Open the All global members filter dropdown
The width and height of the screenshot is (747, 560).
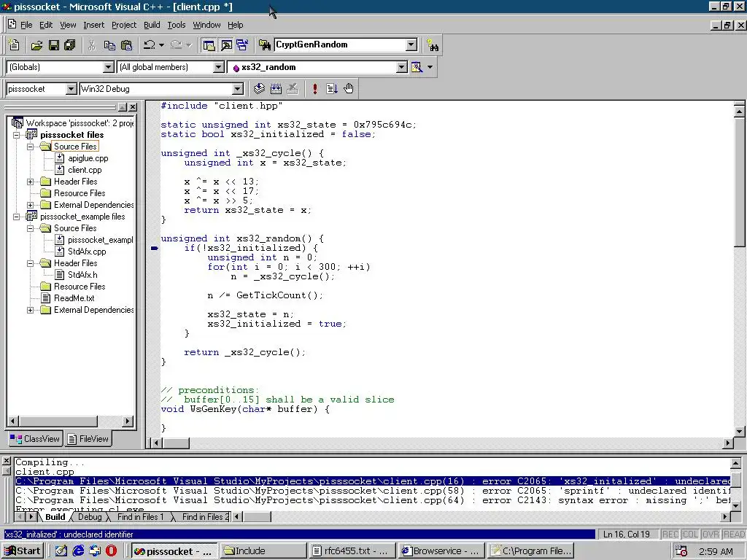click(219, 67)
